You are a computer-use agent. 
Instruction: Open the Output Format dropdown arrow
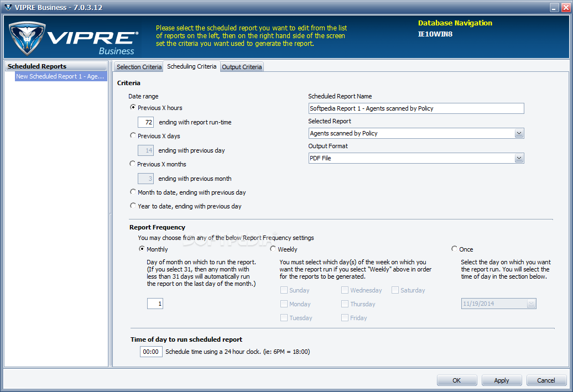pos(519,158)
